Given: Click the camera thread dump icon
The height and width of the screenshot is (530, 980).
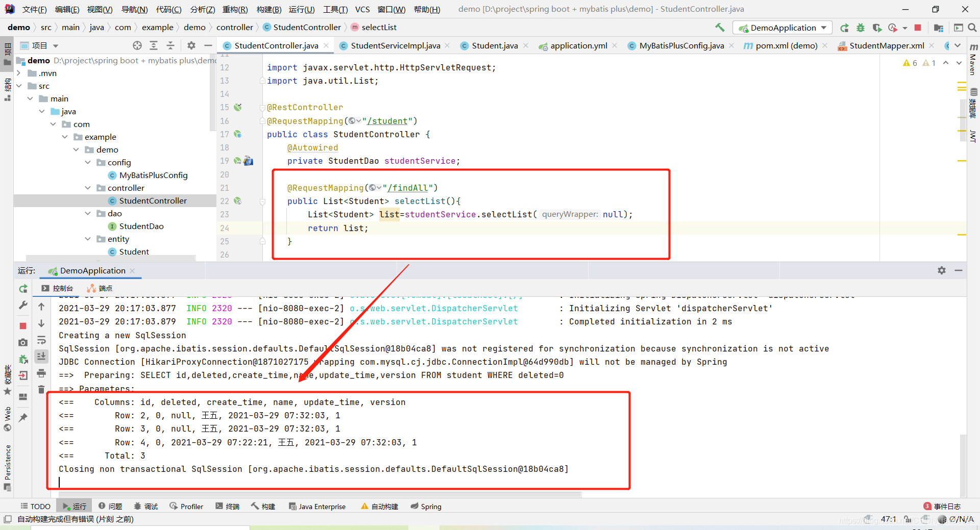Looking at the screenshot, I should [23, 342].
